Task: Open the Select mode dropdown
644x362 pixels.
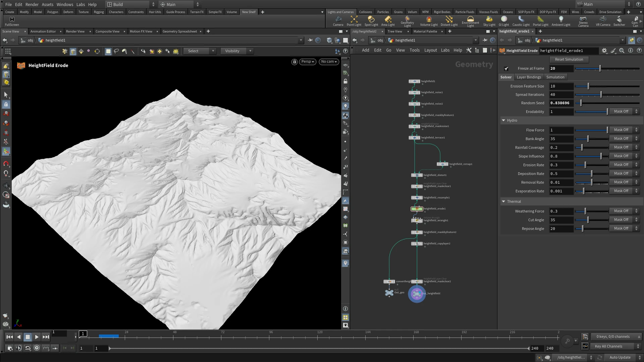Action: pyautogui.click(x=200, y=51)
